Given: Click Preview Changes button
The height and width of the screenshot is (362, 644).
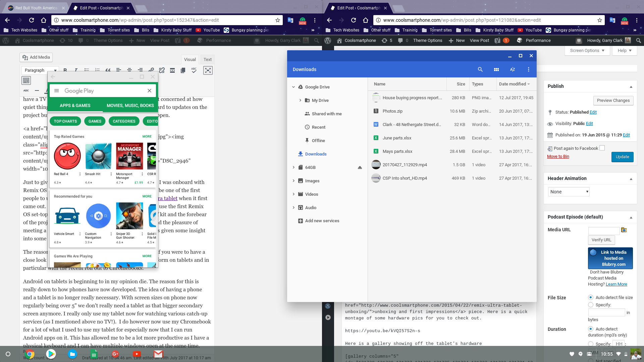Looking at the screenshot, I should [x=613, y=101].
